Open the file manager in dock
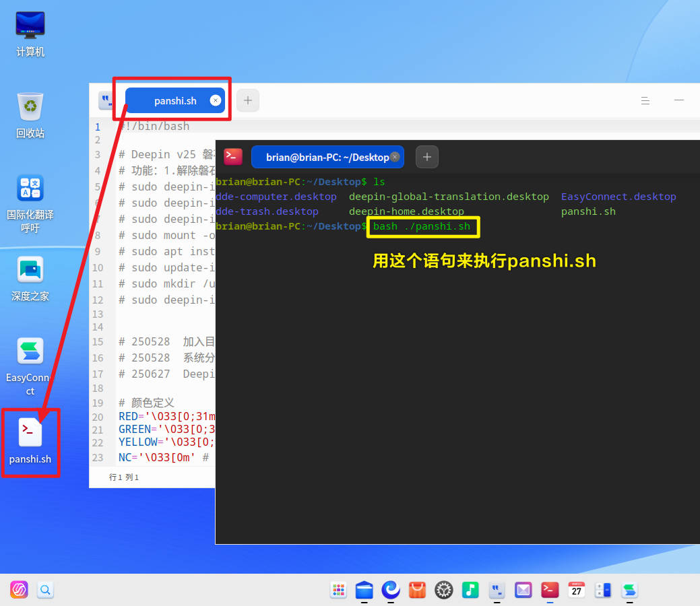The height and width of the screenshot is (606, 700). pos(364,590)
